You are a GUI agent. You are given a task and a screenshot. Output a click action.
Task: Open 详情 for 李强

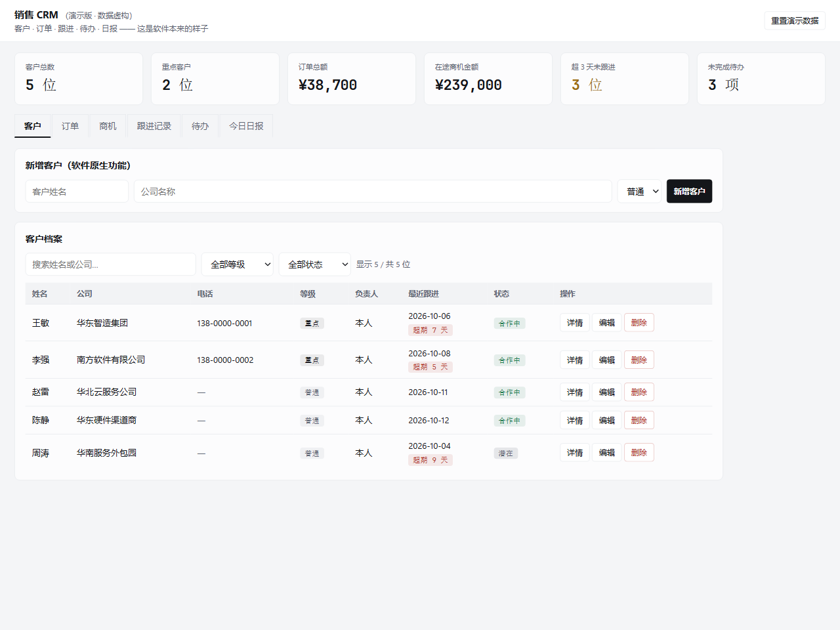pyautogui.click(x=575, y=360)
